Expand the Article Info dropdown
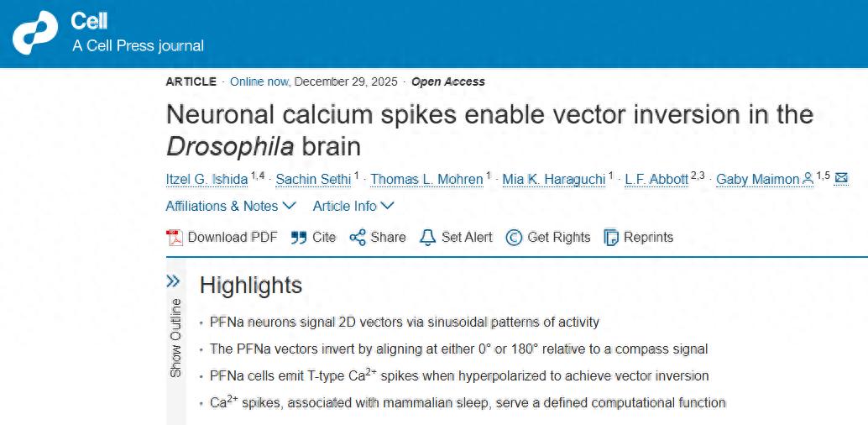The width and height of the screenshot is (868, 425). coord(353,206)
